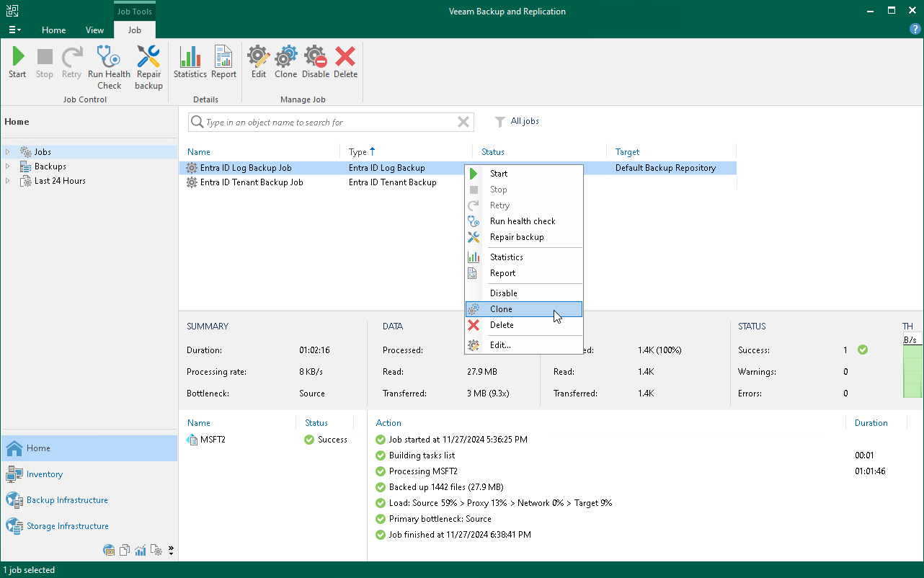Click the Run Health Check ribbon icon
The height and width of the screenshot is (578, 924).
pos(109,56)
